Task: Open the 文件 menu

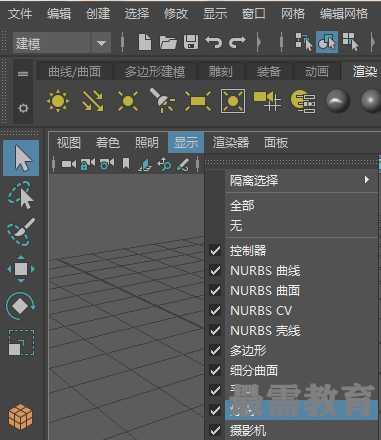Action: pos(20,14)
